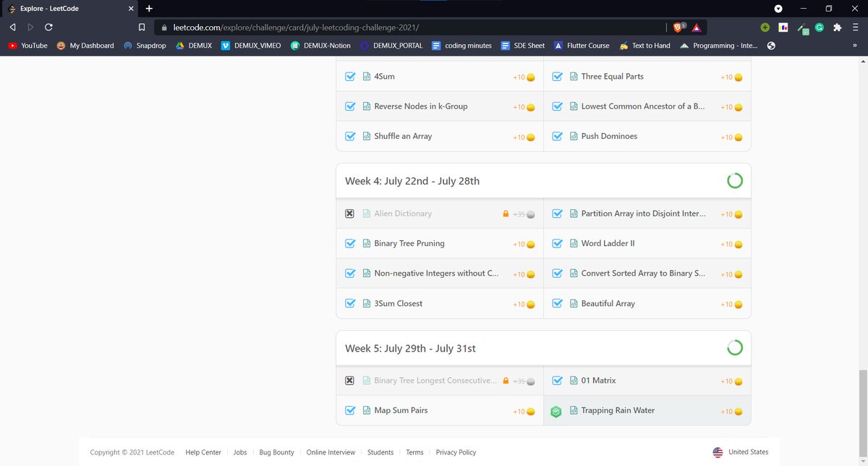The width and height of the screenshot is (868, 466).
Task: Reload the page with the refresh icon
Action: (48, 27)
